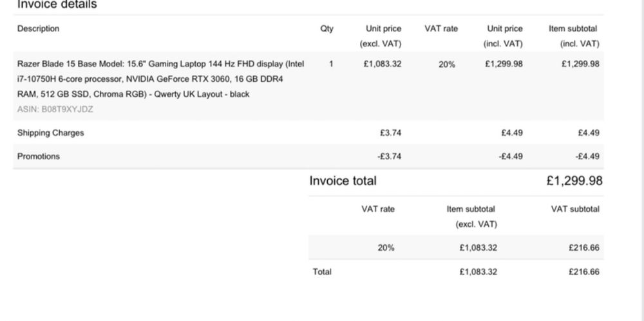This screenshot has height=321, width=644.
Task: Click the £216.66 total VAT subtotal
Action: (583, 271)
